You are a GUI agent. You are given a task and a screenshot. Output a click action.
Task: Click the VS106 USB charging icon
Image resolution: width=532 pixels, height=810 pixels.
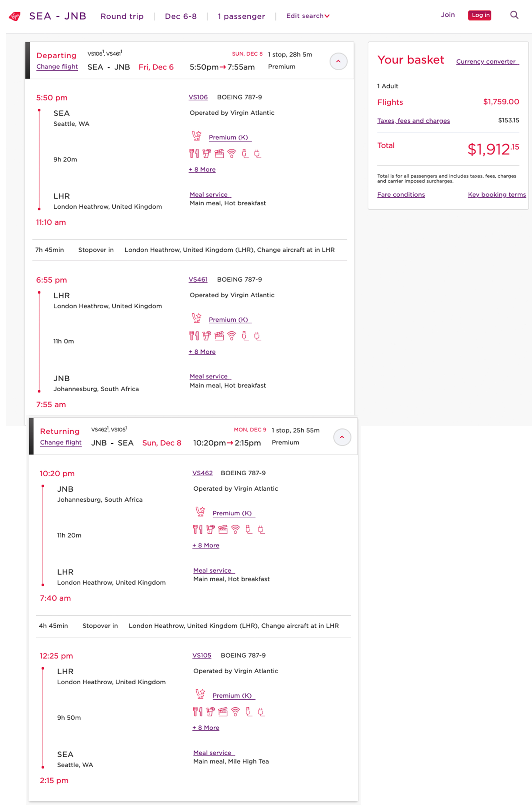(245, 154)
